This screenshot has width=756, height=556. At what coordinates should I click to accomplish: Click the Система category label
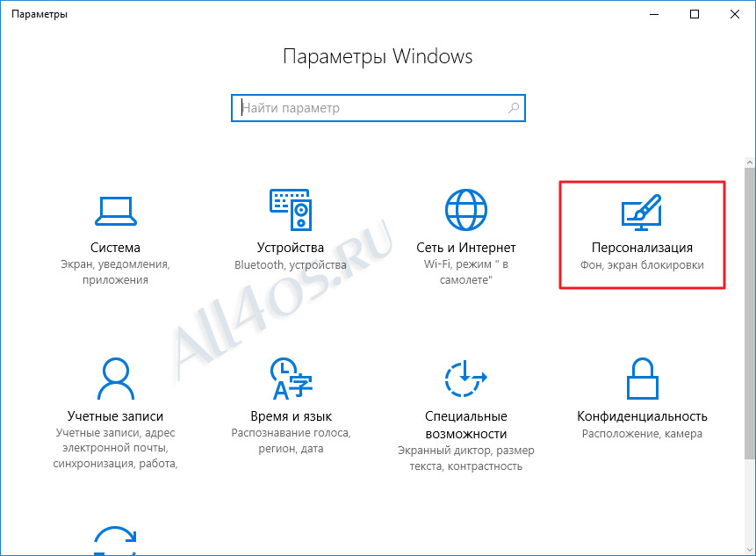(115, 248)
